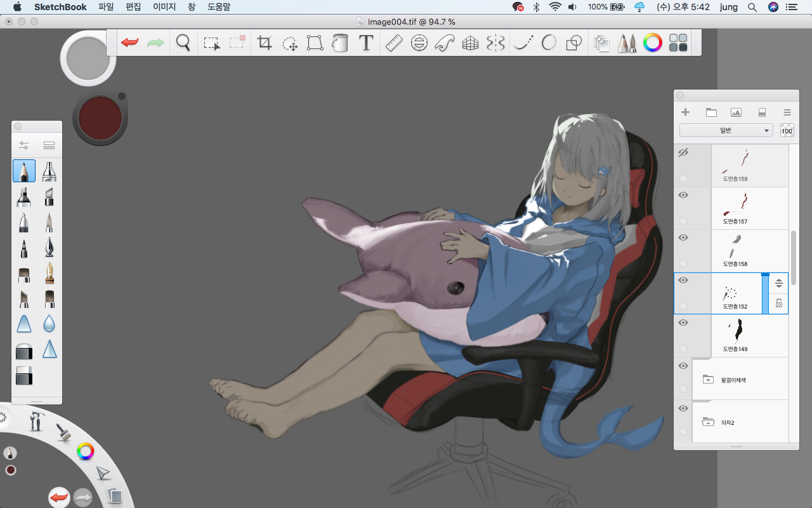Screen dimensions: 812x508
Task: Select the Text tool
Action: tap(366, 43)
